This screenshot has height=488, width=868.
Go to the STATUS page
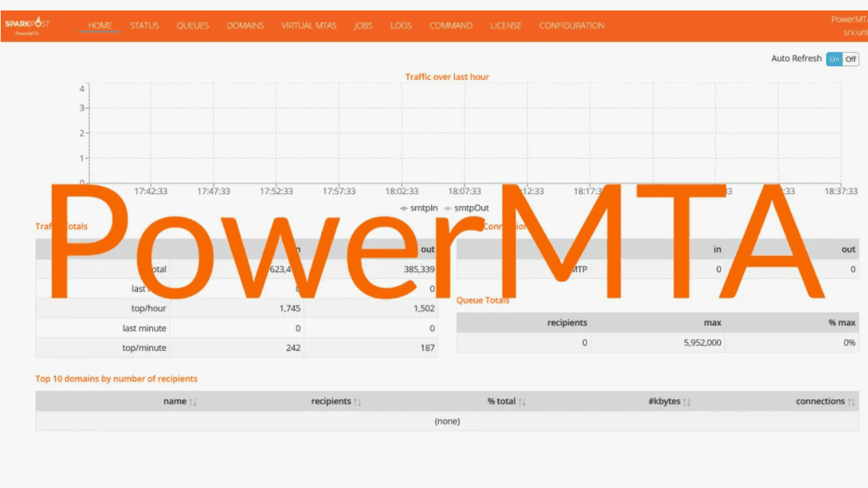pos(144,26)
